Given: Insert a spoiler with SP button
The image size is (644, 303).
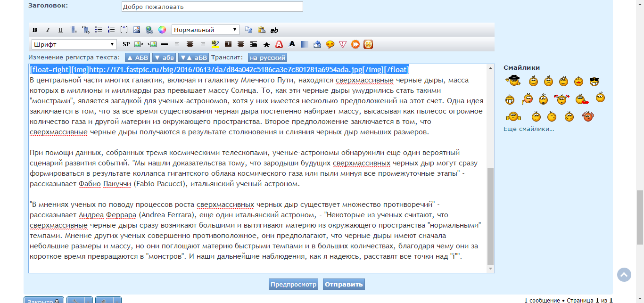Looking at the screenshot, I should click(x=126, y=44).
